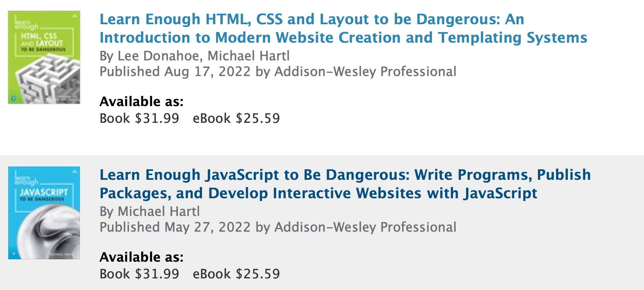Viewport: 644px width, 290px height.
Task: Open the blue JavaScript book cover thumbnail
Action: (x=44, y=213)
